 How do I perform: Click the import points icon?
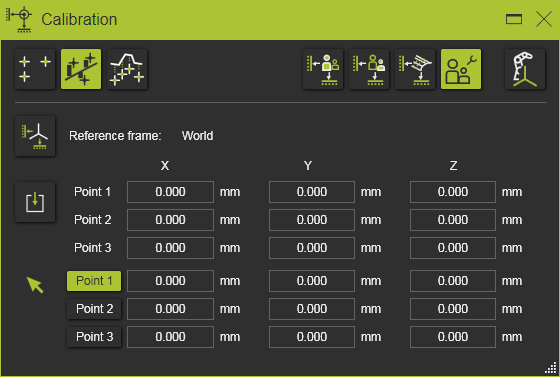[35, 202]
